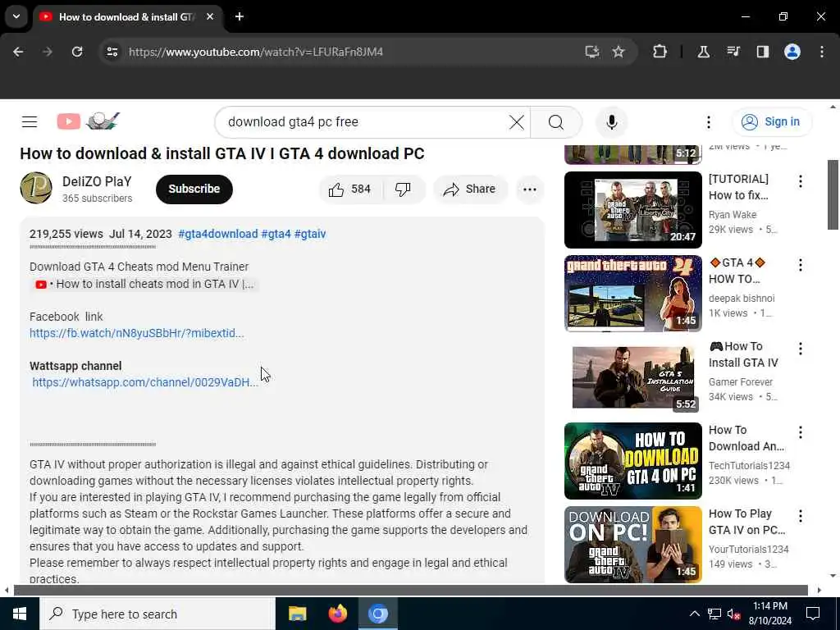Open the network icon in system tray
The height and width of the screenshot is (630, 840).
tap(714, 614)
